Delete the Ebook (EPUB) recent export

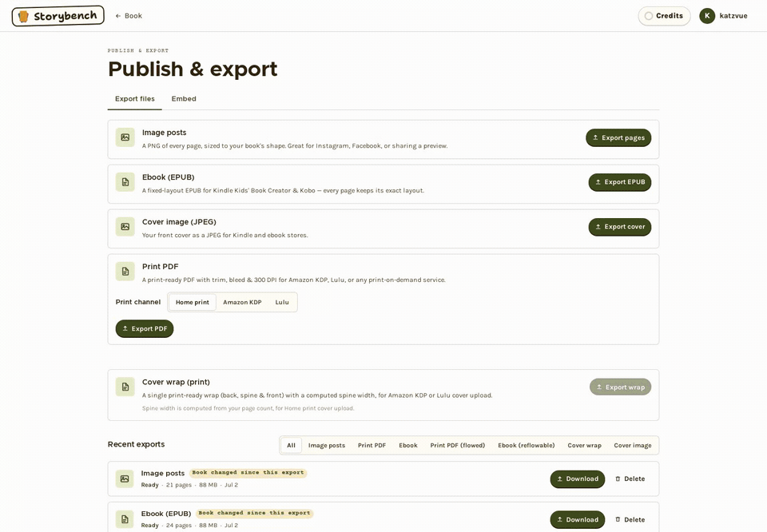(630, 520)
